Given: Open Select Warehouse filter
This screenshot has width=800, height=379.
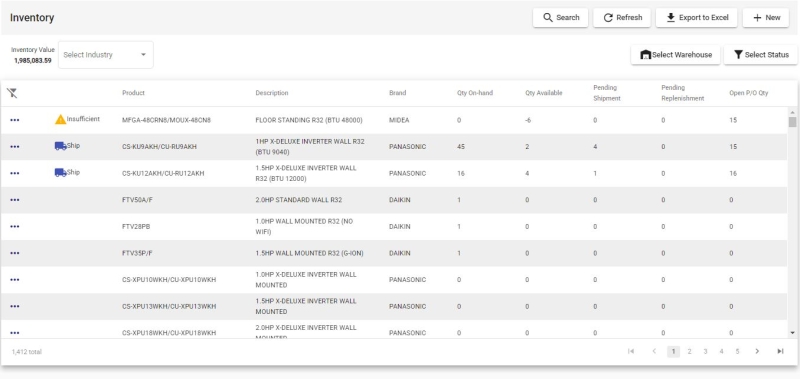Looking at the screenshot, I should coord(676,55).
